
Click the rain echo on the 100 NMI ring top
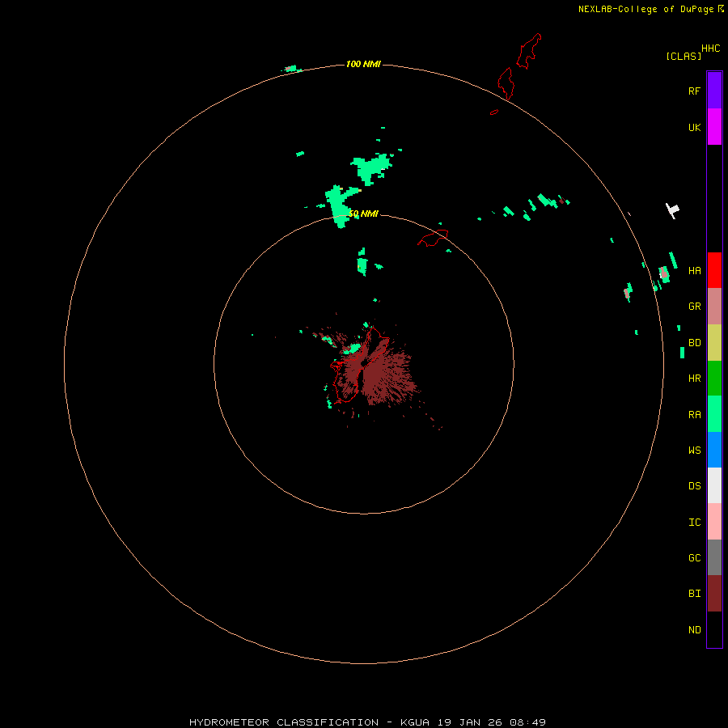292,70
